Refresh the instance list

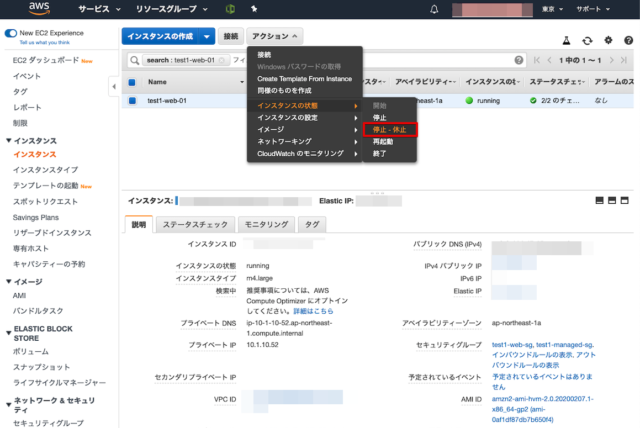point(587,40)
